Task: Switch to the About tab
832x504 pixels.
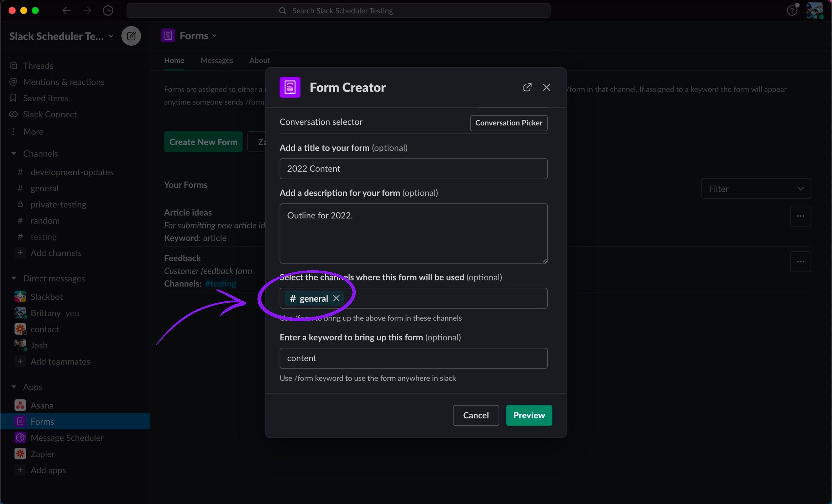Action: 259,60
